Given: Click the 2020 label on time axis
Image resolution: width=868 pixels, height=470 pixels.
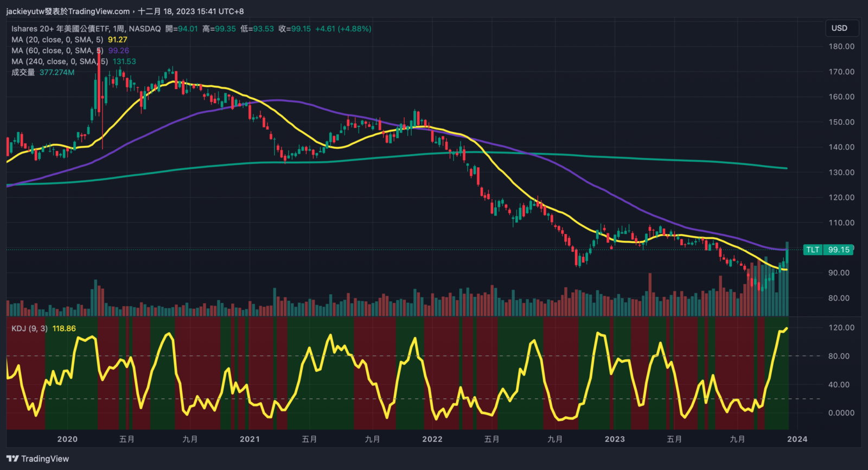Looking at the screenshot, I should (x=67, y=439).
